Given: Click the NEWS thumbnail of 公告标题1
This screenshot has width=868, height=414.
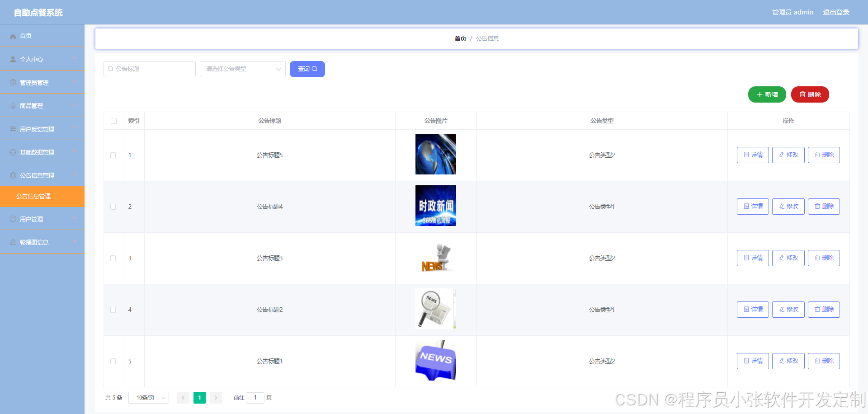Looking at the screenshot, I should (435, 360).
